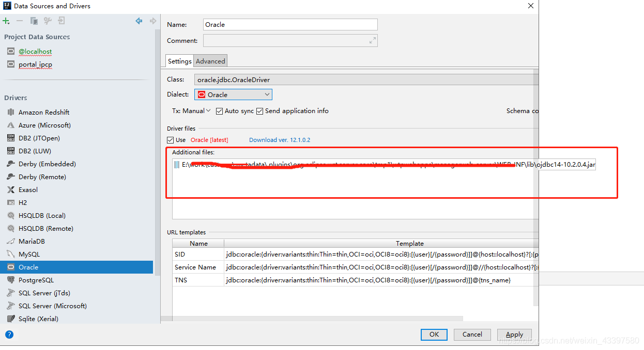Go back with the blue left arrow
644x350 pixels.
139,21
